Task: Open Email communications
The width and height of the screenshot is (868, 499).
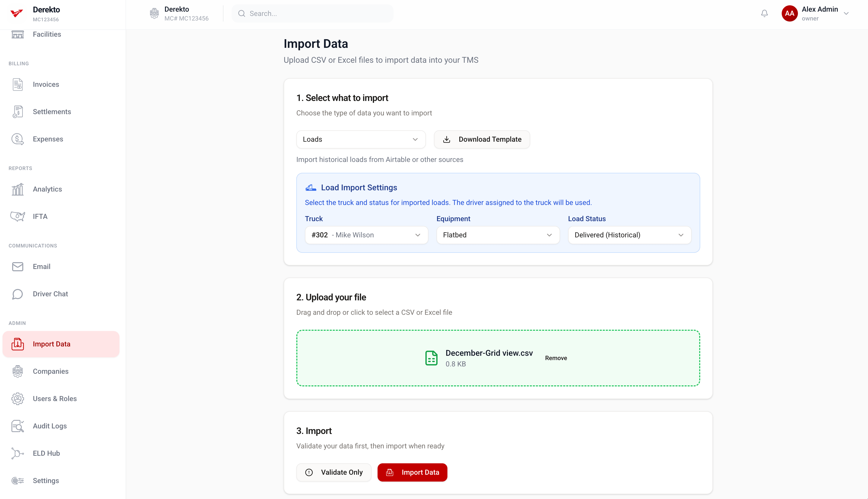Action: 42,267
